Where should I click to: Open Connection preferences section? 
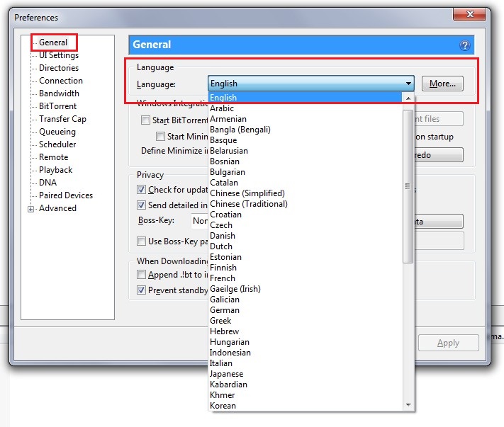tap(61, 81)
